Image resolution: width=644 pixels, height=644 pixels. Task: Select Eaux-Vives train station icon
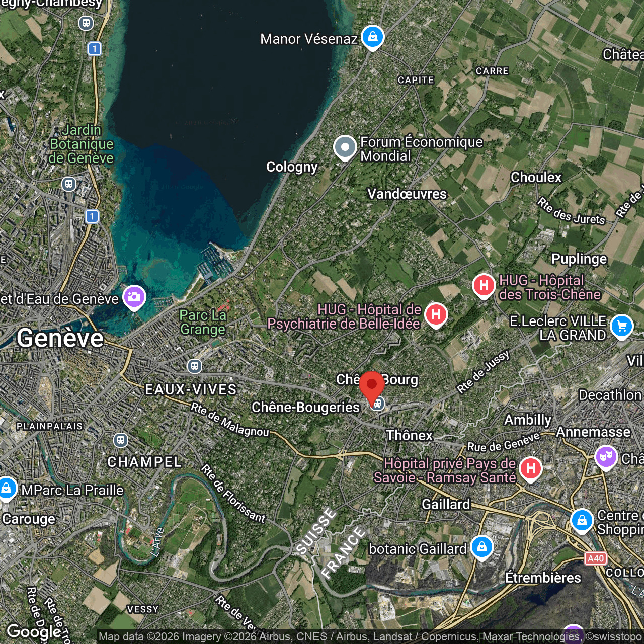coord(195,366)
